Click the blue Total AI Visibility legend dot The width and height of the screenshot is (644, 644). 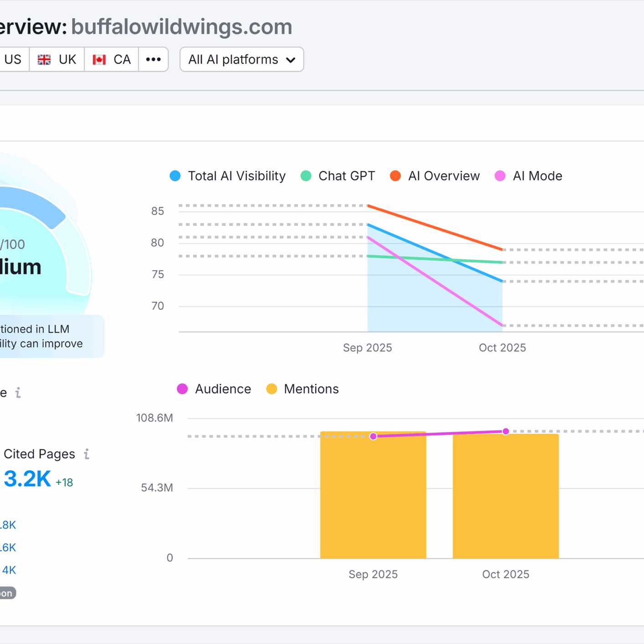click(175, 176)
